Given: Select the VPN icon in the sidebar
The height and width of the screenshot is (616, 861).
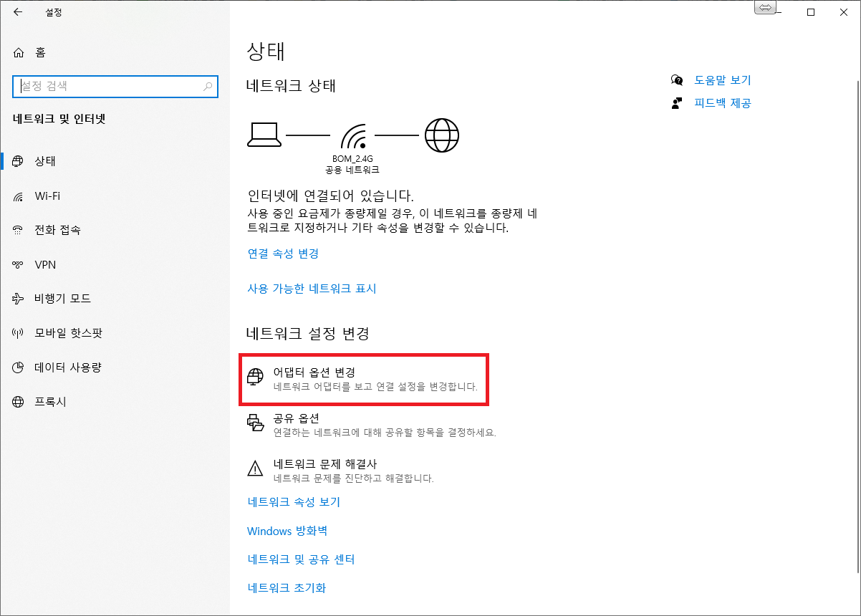Looking at the screenshot, I should point(17,264).
